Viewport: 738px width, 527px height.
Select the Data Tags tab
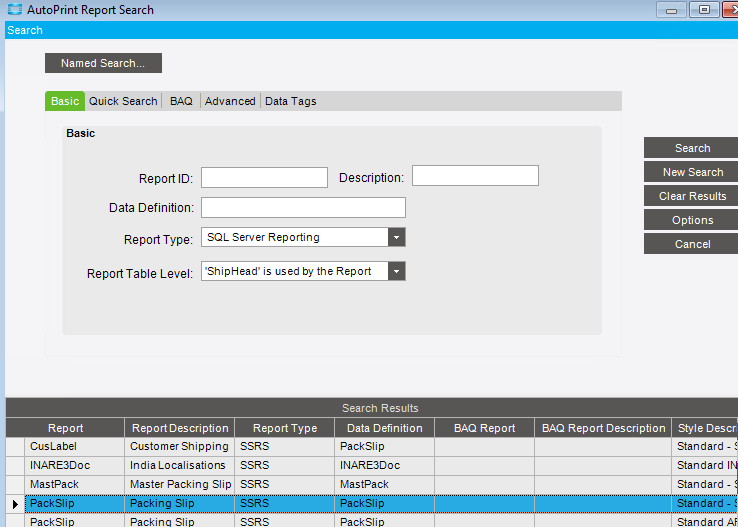coord(290,101)
